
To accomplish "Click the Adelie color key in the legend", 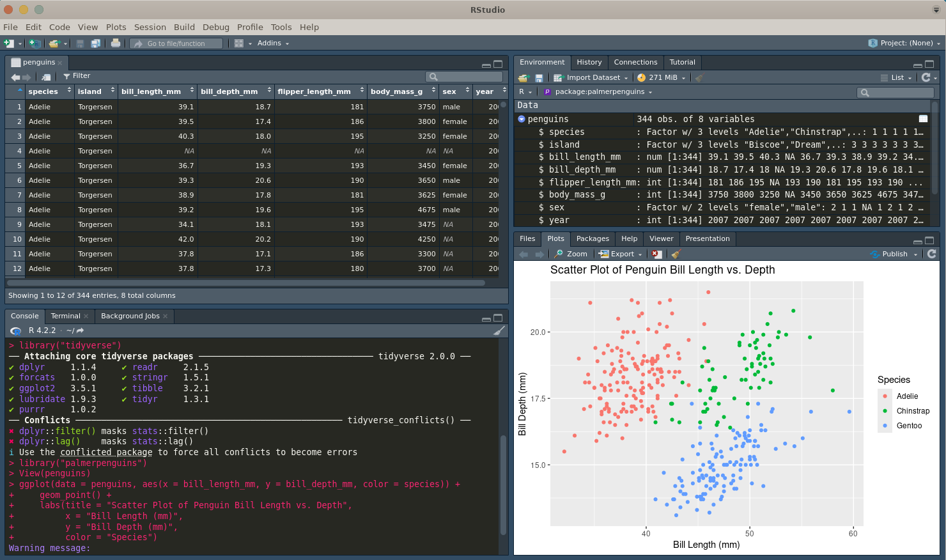I will (885, 396).
